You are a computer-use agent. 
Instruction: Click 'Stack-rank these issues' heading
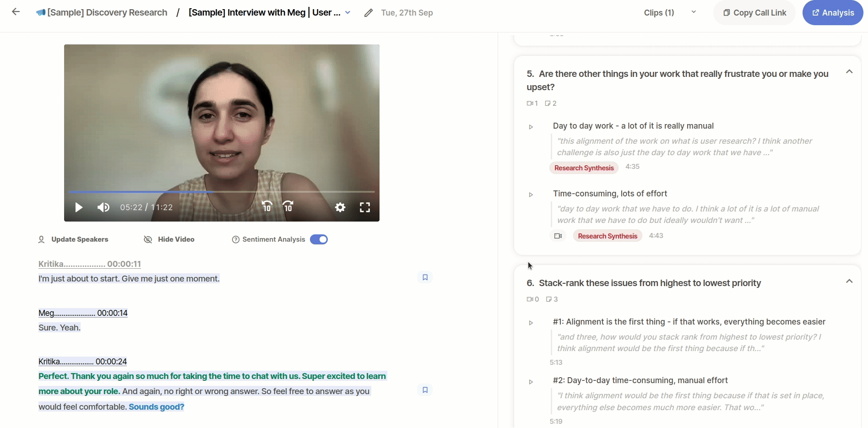point(650,283)
